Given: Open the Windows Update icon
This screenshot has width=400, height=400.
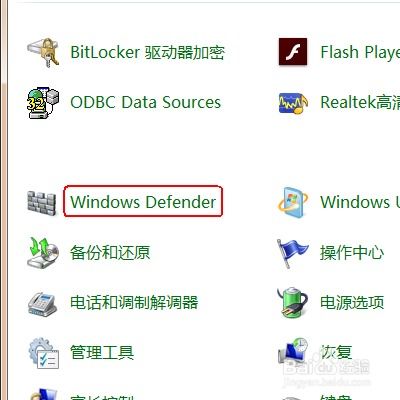Looking at the screenshot, I should [x=293, y=202].
